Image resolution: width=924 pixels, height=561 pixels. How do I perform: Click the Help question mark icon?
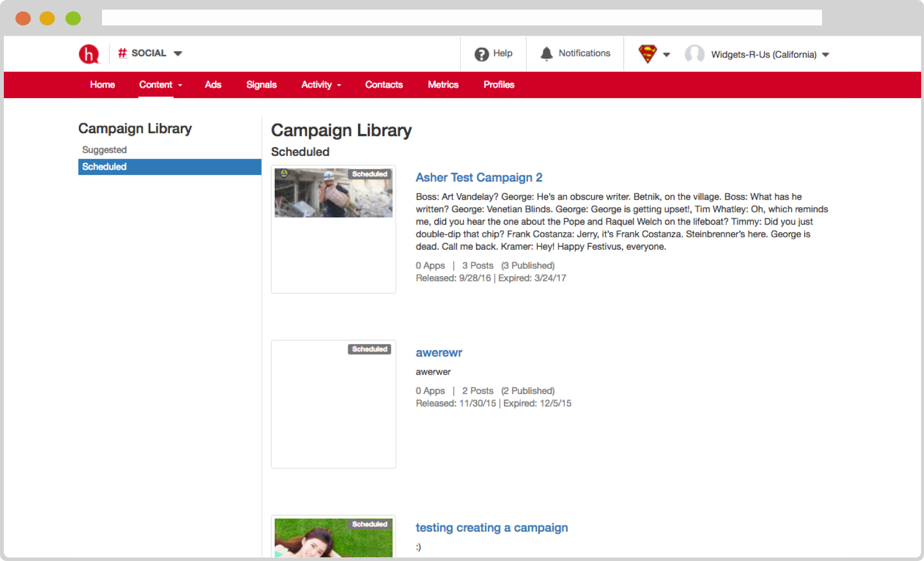pyautogui.click(x=481, y=54)
